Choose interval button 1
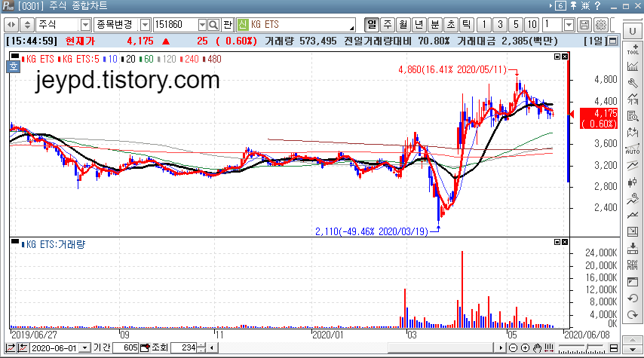644x358 pixels. pyautogui.click(x=484, y=25)
